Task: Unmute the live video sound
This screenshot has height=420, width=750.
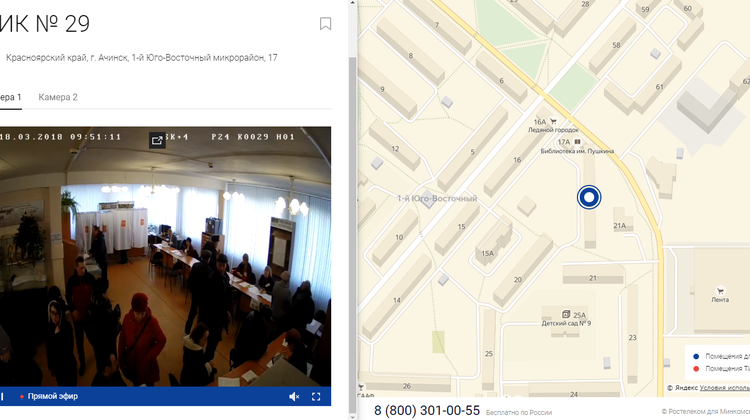Action: pos(294,397)
